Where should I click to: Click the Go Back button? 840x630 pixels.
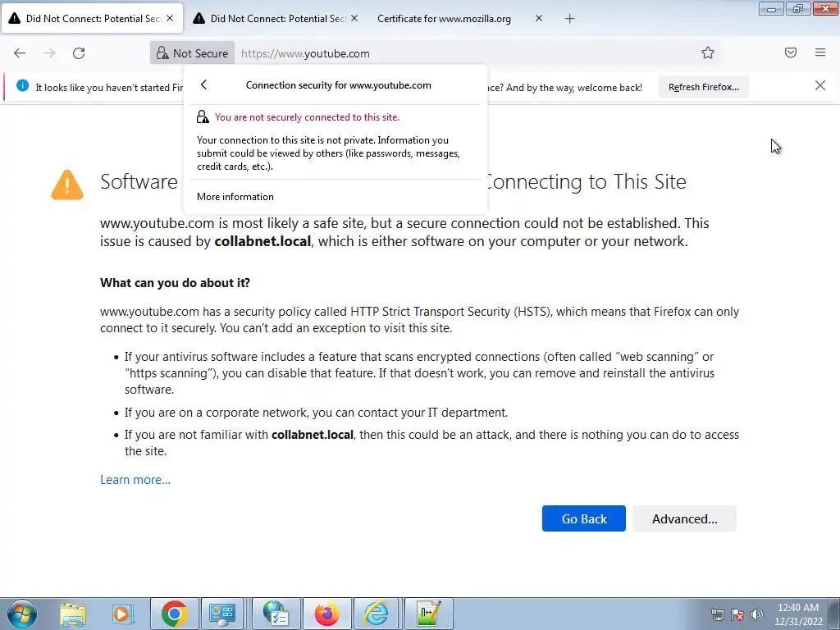point(584,518)
